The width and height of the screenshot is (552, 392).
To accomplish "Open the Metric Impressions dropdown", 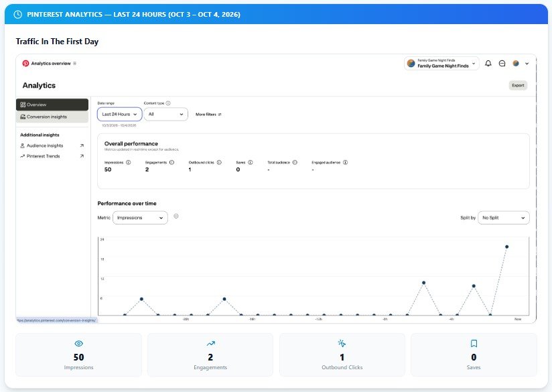I will pyautogui.click(x=140, y=218).
